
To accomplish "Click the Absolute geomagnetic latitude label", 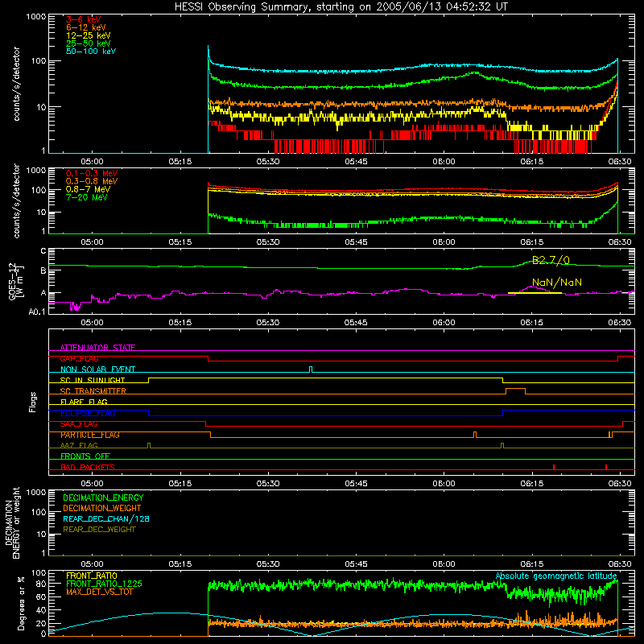I will click(556, 576).
